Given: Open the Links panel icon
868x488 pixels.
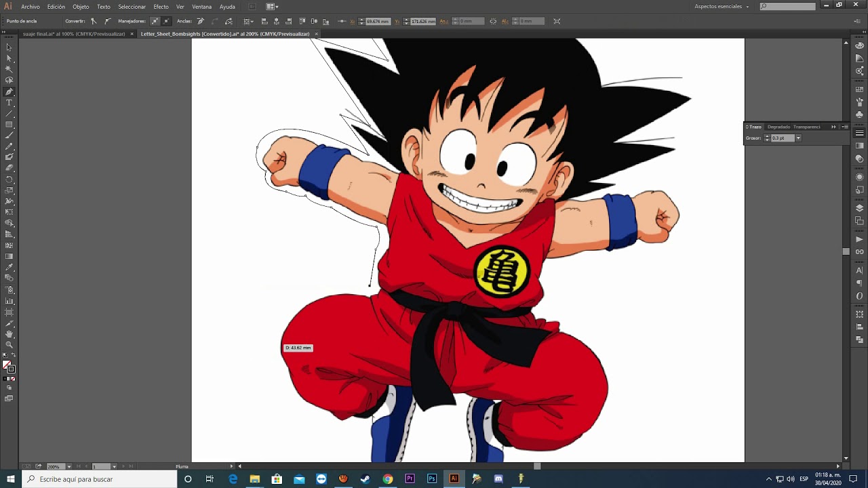Looking at the screenshot, I should [x=859, y=251].
